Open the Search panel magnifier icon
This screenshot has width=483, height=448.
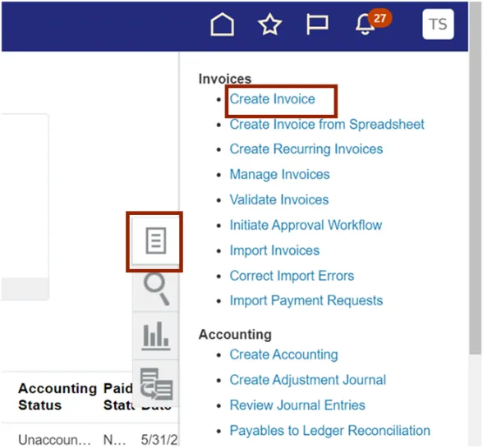coord(156,289)
